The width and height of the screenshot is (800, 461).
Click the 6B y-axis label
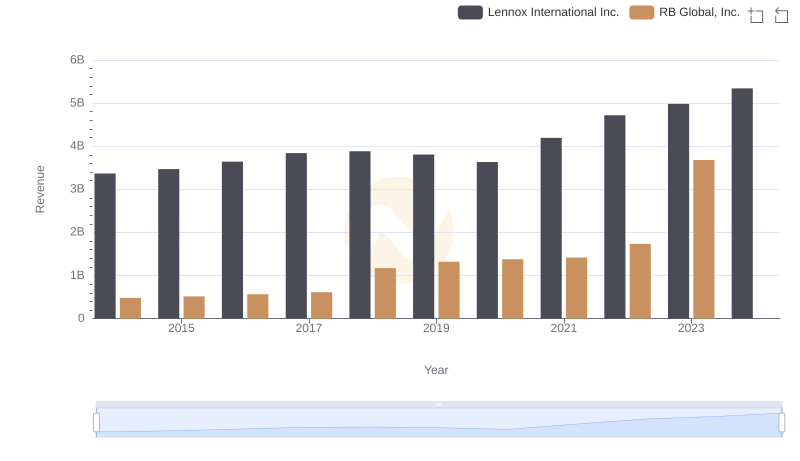[x=77, y=60]
